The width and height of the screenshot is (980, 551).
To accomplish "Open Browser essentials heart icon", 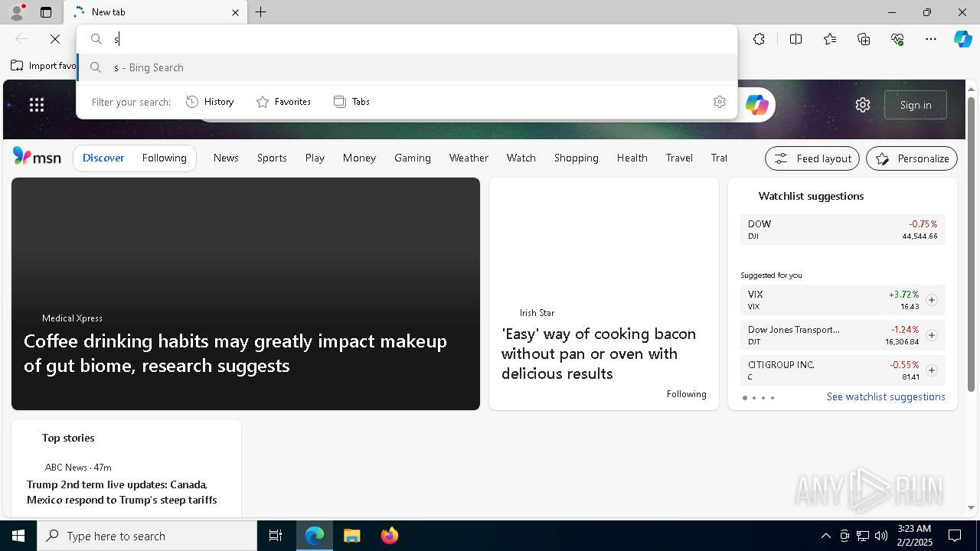I will click(x=897, y=39).
